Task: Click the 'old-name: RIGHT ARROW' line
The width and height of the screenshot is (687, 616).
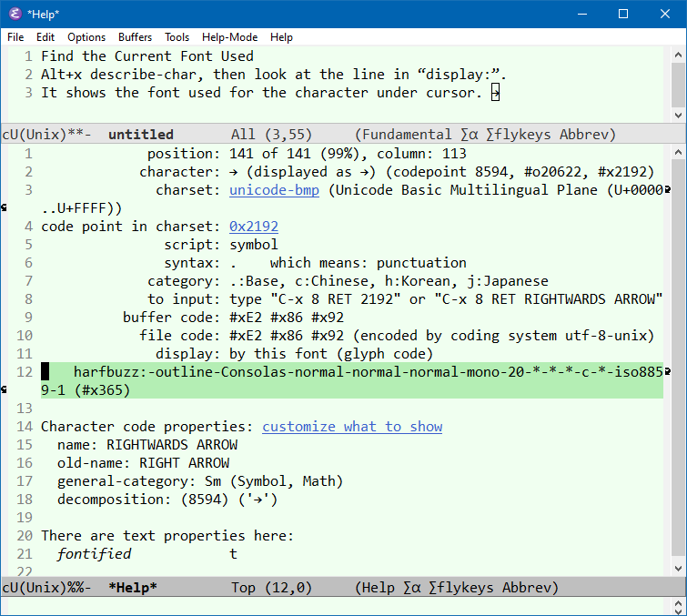Action: (143, 462)
